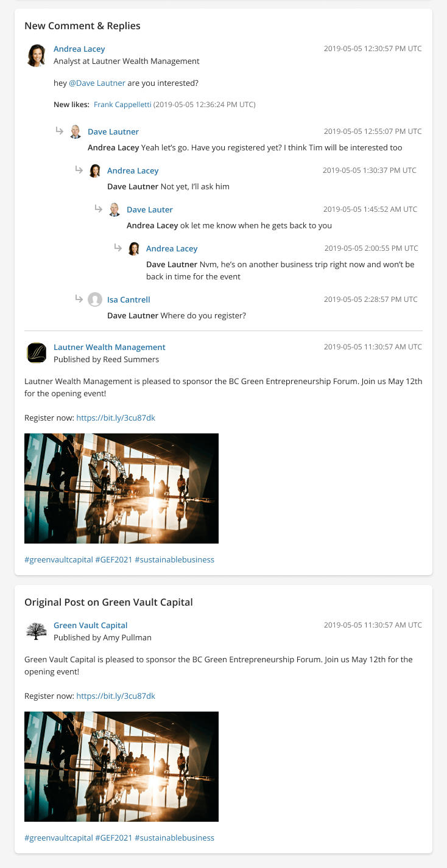Follow the bit.ly register link in Lautner post
This screenshot has height=868, width=447.
[116, 418]
